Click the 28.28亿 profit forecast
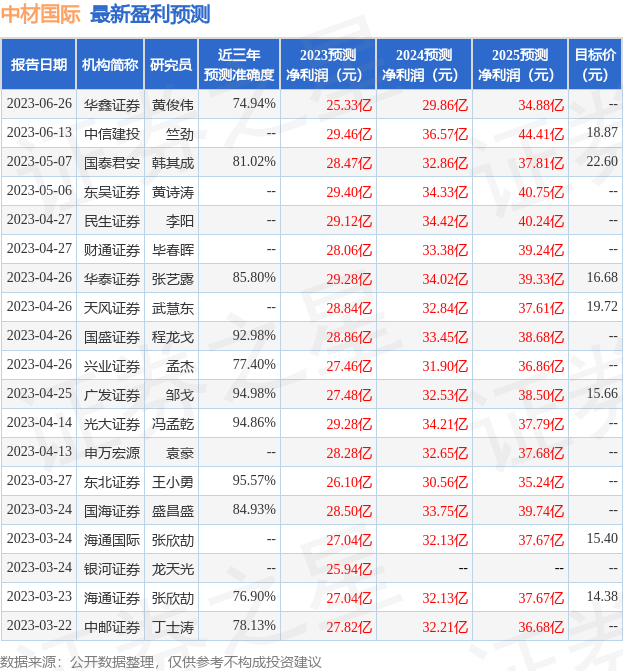Screen dimensions: 623x671 pyautogui.click(x=349, y=454)
